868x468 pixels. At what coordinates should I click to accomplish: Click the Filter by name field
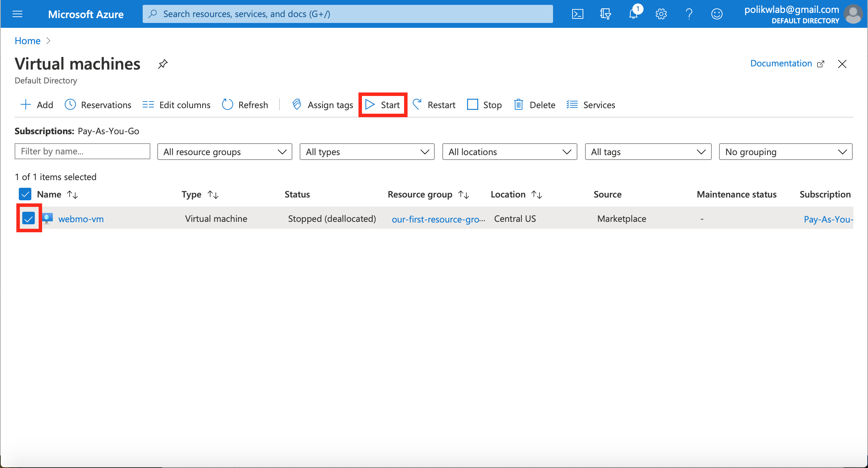[x=82, y=151]
